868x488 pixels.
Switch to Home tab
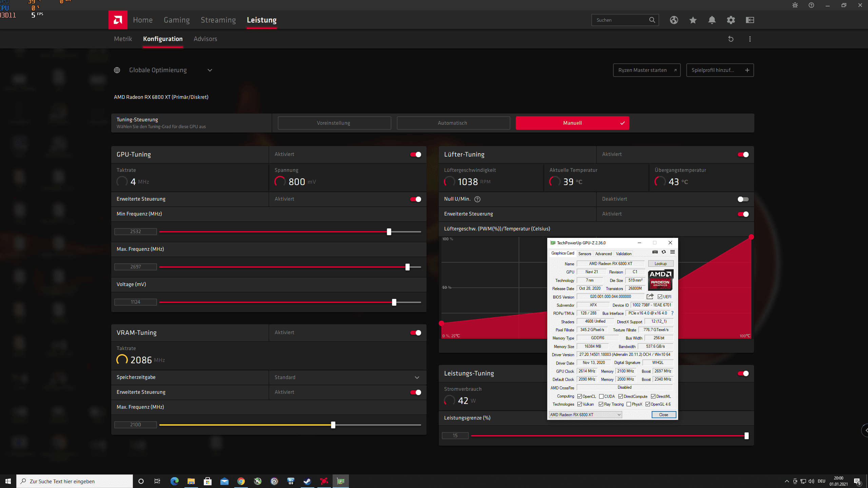point(143,20)
